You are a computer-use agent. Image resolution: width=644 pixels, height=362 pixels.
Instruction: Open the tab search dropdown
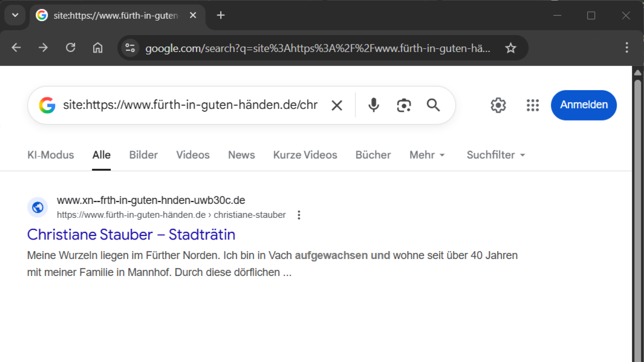tap(15, 15)
